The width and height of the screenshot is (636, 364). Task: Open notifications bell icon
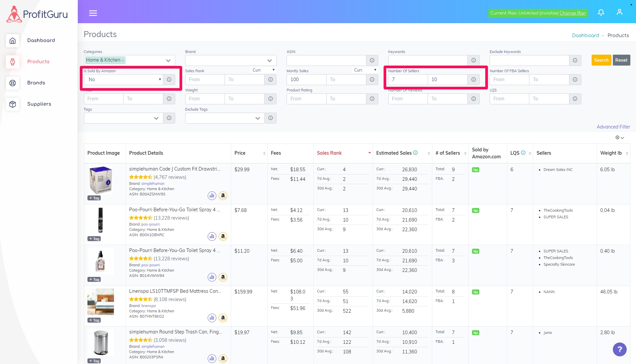601,12
